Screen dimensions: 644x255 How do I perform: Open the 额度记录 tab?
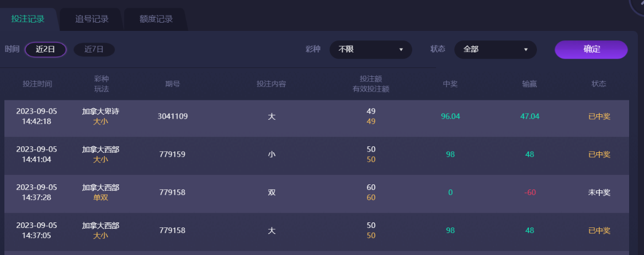[x=156, y=19]
